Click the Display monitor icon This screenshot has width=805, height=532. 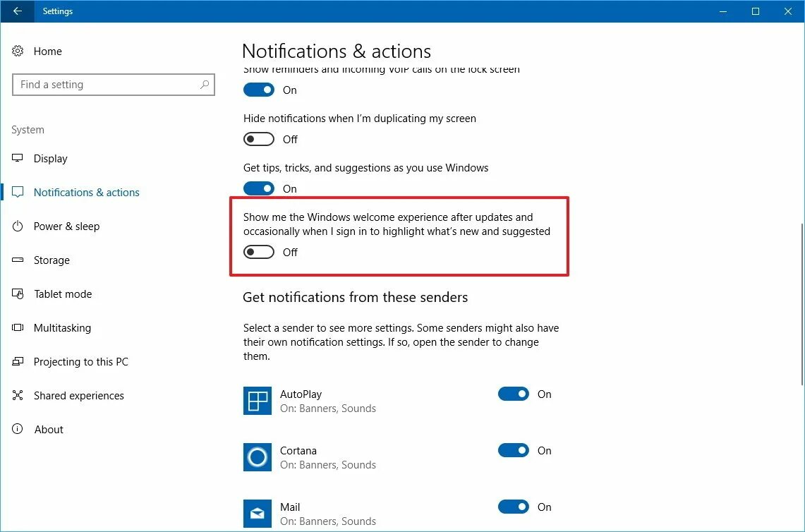point(18,159)
